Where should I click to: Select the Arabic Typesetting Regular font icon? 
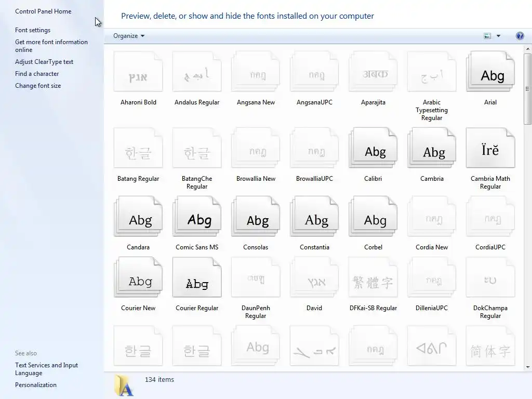click(432, 72)
